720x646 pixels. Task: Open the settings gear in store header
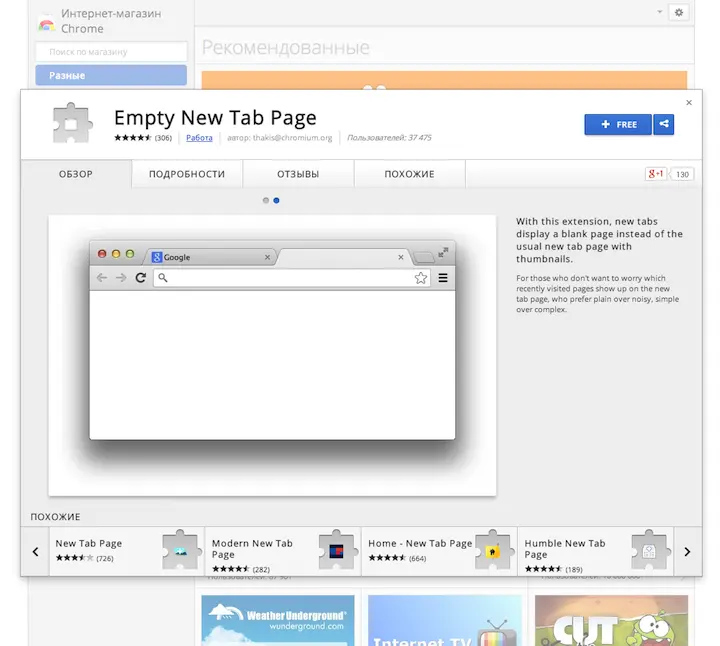[679, 12]
